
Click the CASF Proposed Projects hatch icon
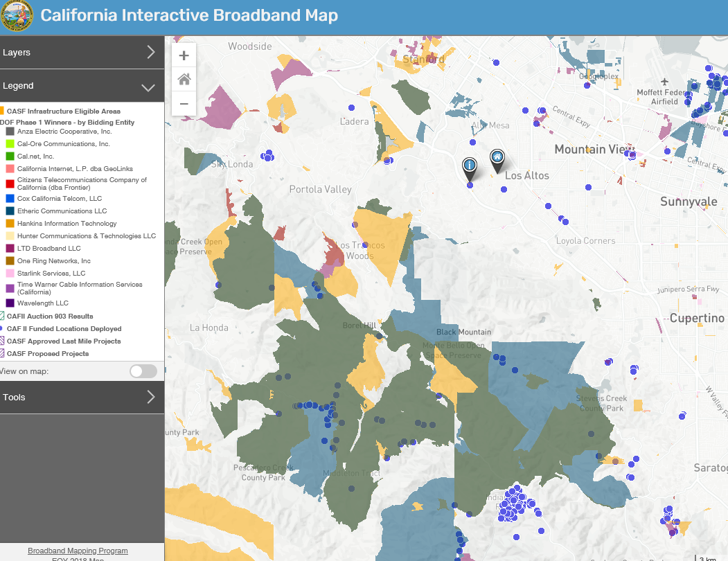click(2, 353)
